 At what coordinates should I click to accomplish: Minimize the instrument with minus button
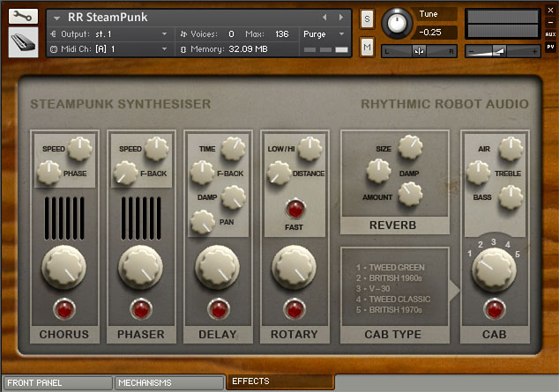550,22
